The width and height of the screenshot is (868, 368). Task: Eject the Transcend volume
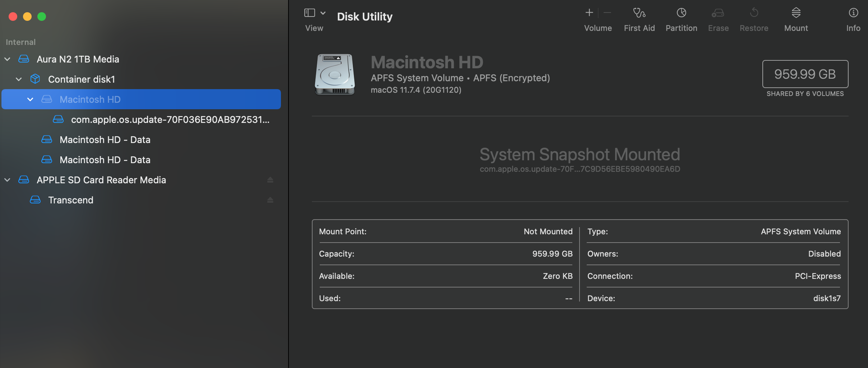click(270, 200)
